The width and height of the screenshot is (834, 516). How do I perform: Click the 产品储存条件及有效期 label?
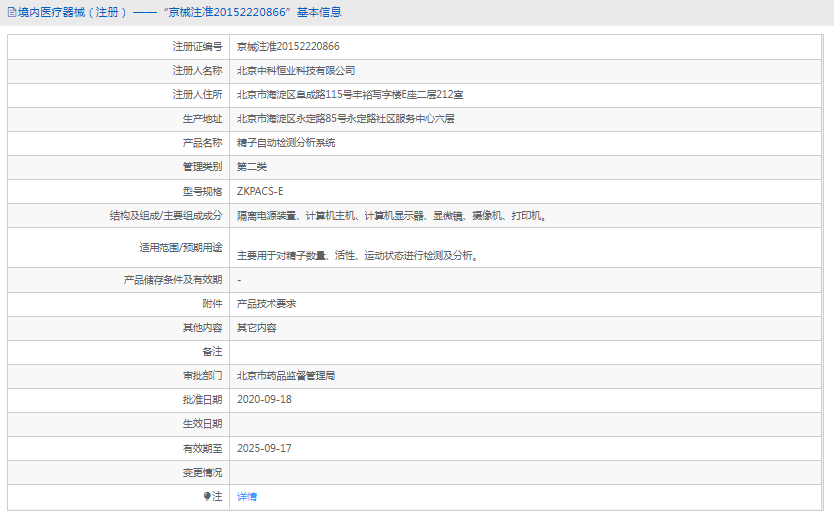(x=173, y=280)
